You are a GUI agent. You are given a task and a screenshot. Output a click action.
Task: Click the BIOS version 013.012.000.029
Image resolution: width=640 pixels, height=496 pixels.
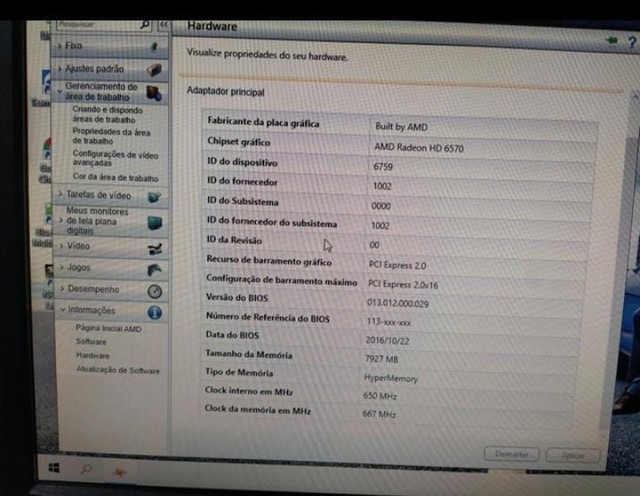tap(398, 303)
